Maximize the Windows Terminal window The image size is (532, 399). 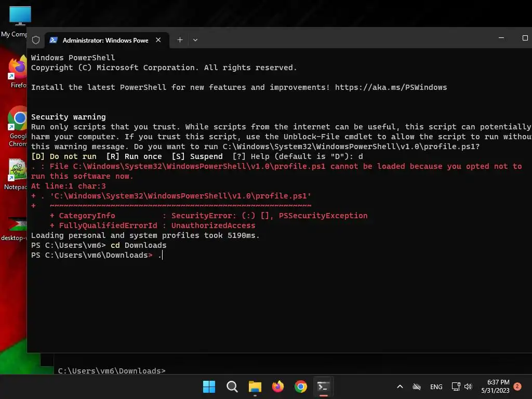[x=525, y=37]
